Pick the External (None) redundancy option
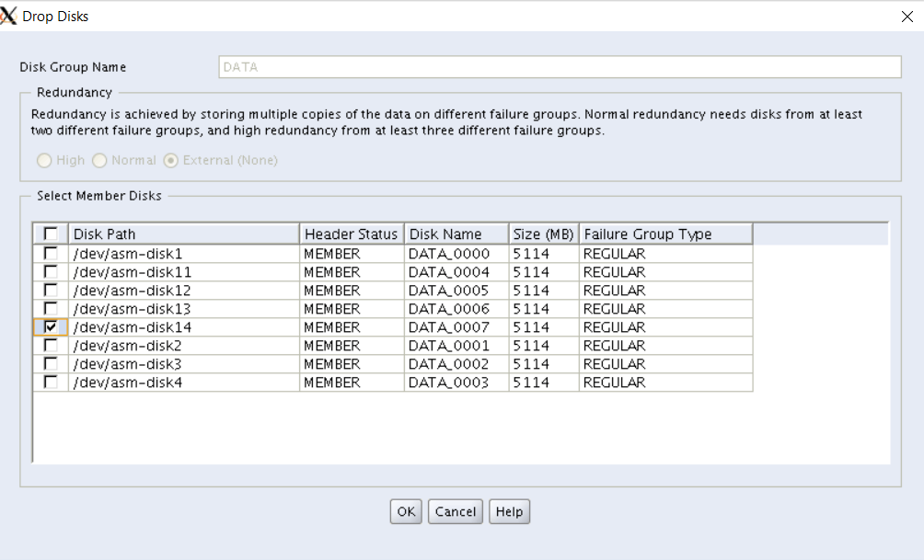924x560 pixels. tap(171, 160)
